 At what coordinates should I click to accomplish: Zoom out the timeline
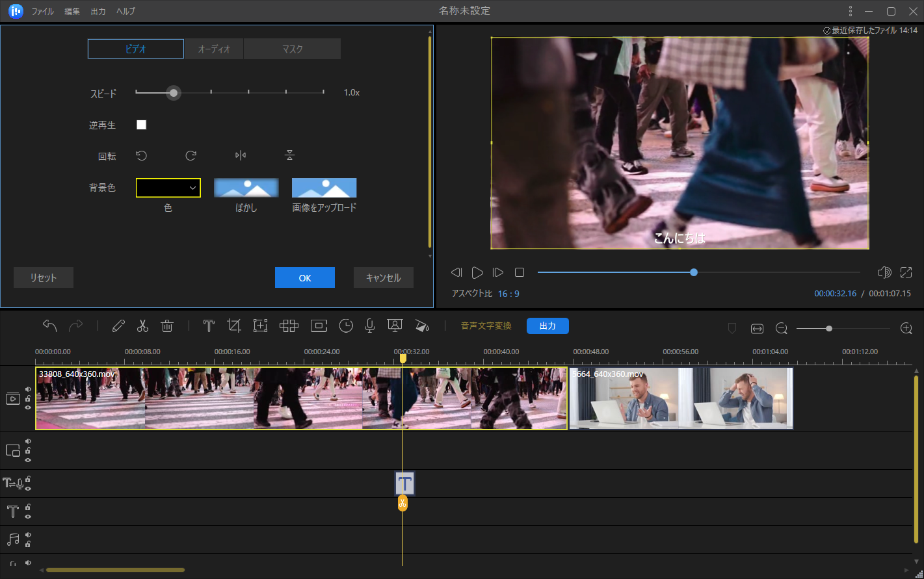tap(782, 328)
